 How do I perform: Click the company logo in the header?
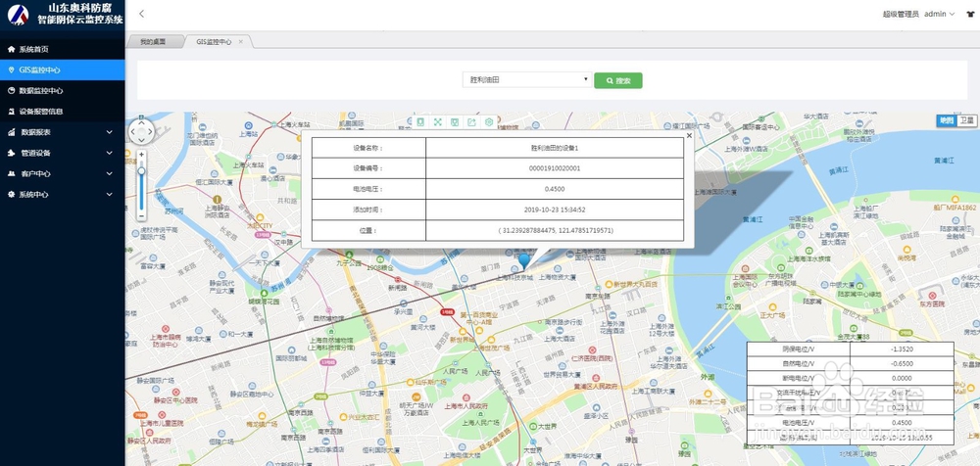pyautogui.click(x=18, y=14)
